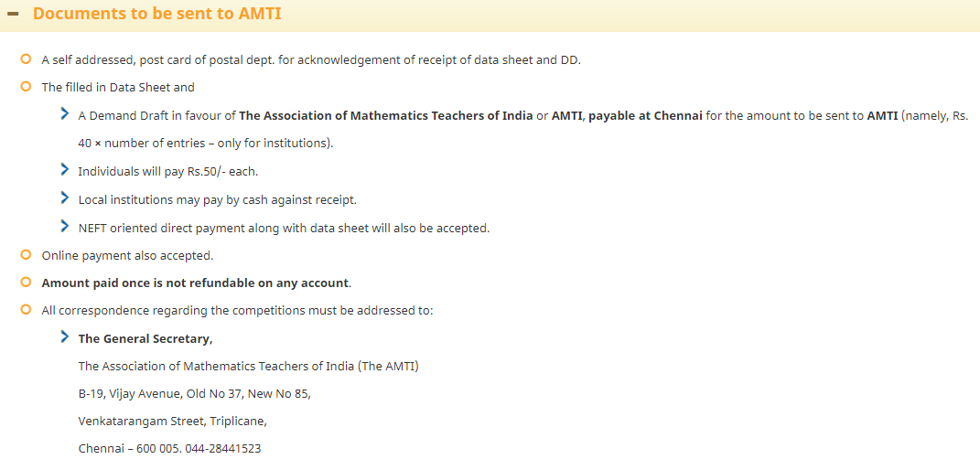Click the blue chevron before "NEFT oriented"
Screen dimensions: 980x459
[64, 226]
